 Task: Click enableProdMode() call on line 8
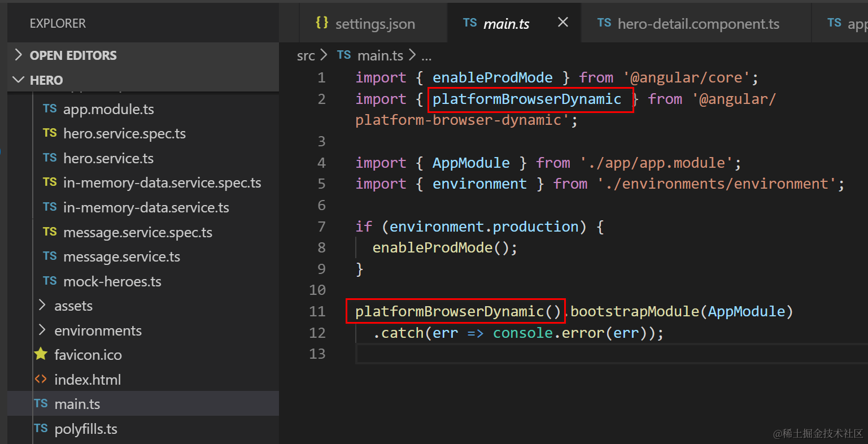[441, 247]
